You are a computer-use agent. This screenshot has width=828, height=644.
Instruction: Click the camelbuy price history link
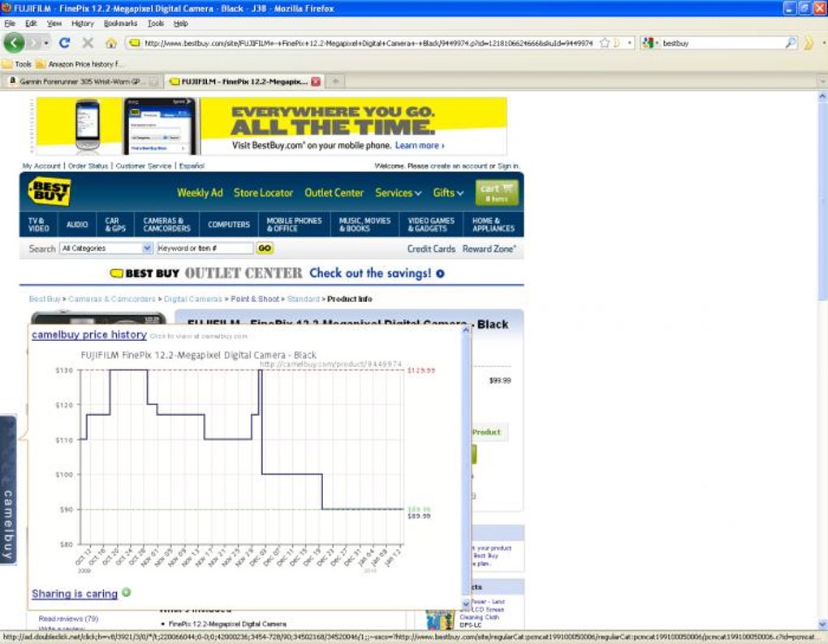click(x=88, y=335)
